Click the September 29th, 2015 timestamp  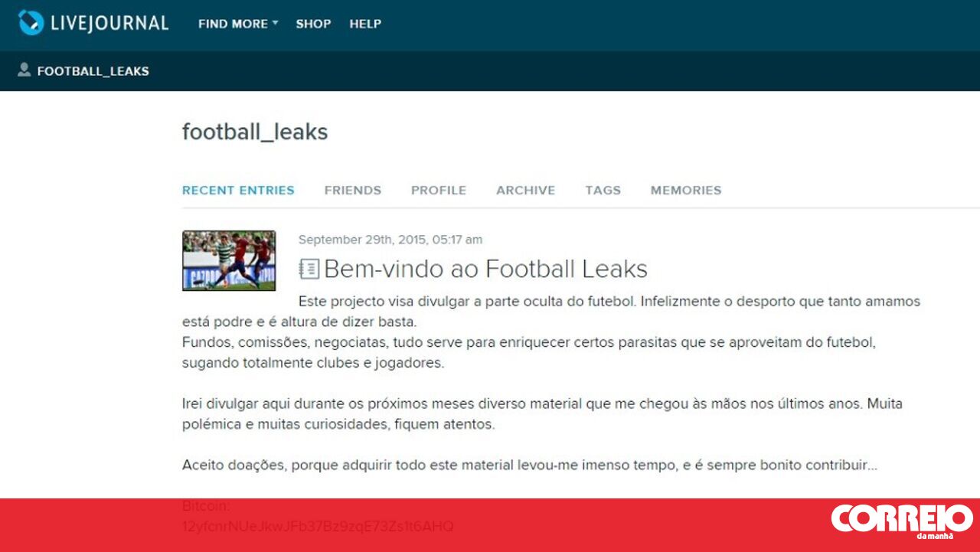(x=390, y=240)
